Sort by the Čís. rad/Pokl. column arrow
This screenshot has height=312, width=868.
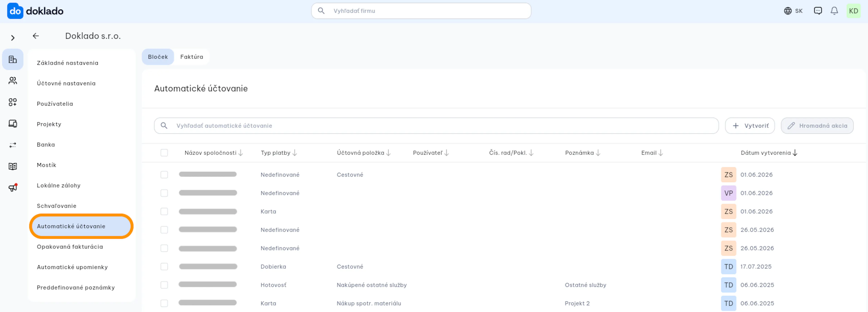point(531,153)
